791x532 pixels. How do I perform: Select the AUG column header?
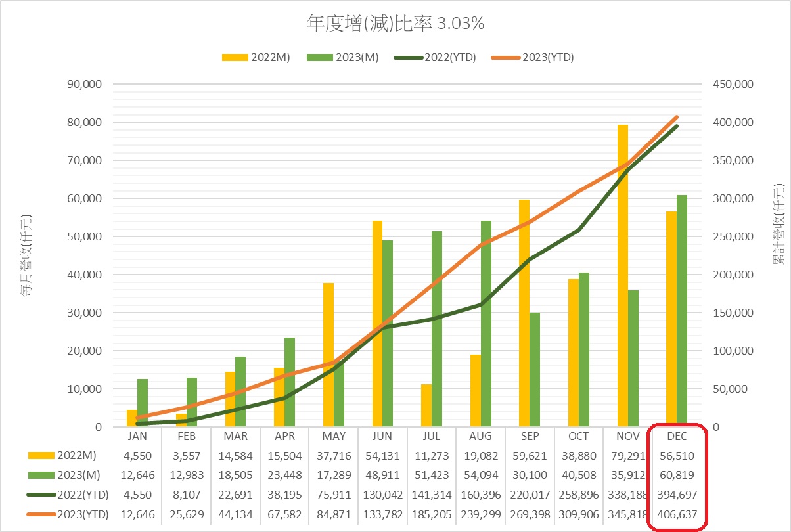point(480,436)
